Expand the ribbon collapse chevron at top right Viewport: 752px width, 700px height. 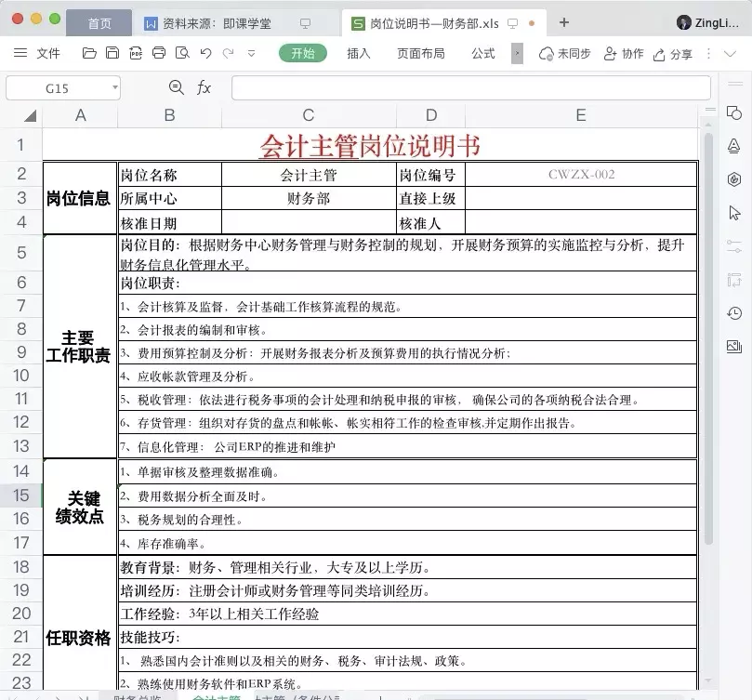click(x=730, y=53)
